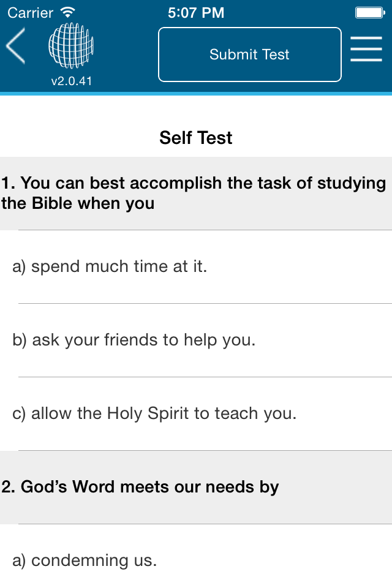Tap the words "help you" in option b

tap(219, 341)
